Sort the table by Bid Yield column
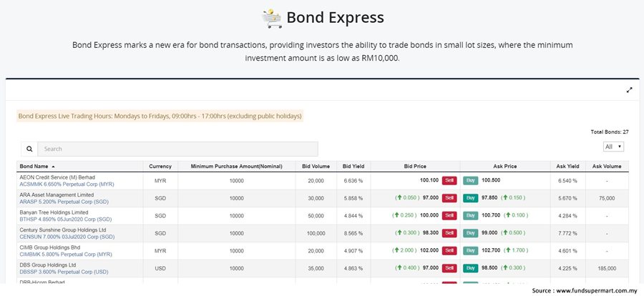Screen dimensions: 644x296 [x=353, y=167]
